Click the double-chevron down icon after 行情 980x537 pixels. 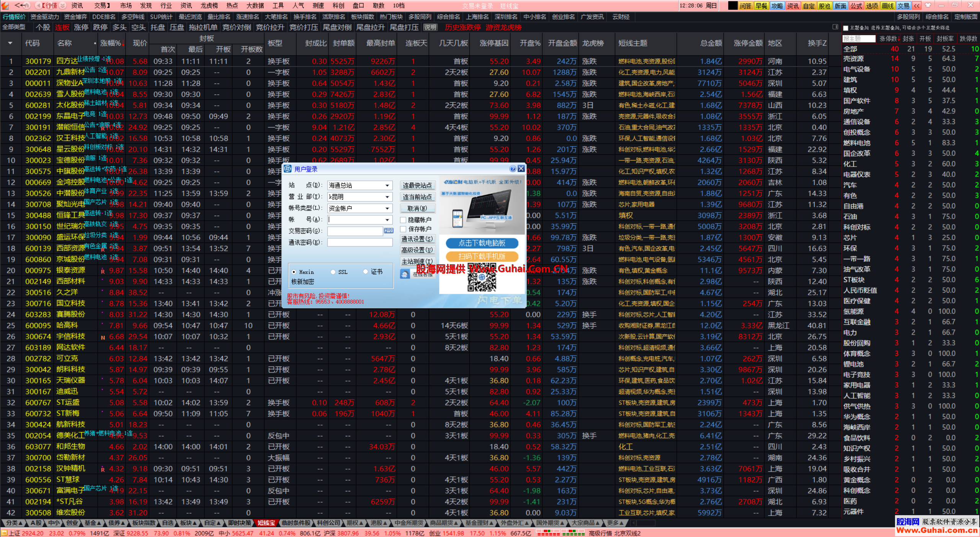coord(63,5)
